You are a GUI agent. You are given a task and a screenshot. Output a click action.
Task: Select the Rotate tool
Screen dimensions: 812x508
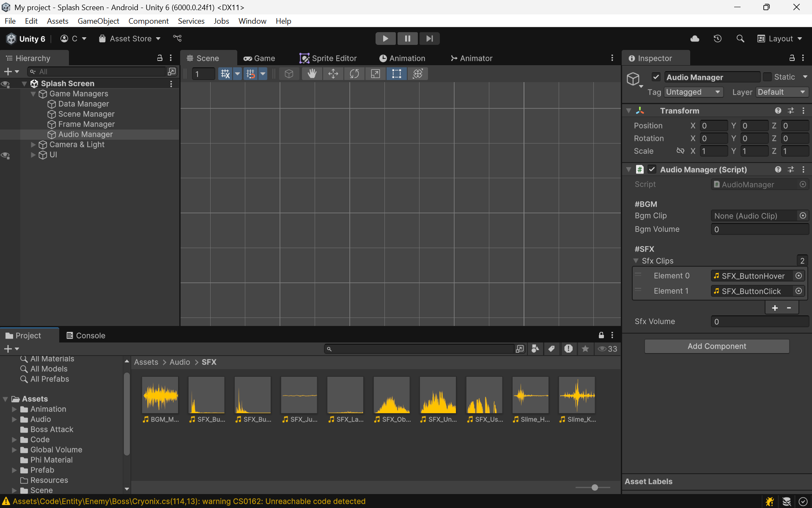pyautogui.click(x=354, y=74)
